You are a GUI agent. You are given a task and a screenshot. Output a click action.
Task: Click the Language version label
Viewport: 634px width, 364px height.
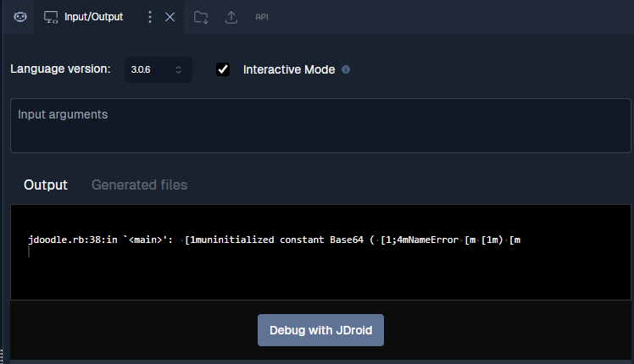(60, 69)
